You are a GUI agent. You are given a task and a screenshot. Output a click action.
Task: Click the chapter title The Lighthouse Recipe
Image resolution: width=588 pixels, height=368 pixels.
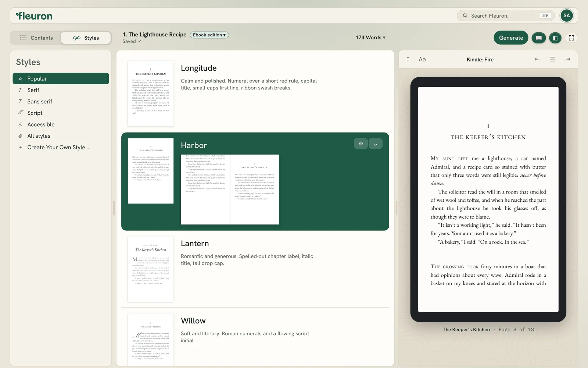pyautogui.click(x=154, y=35)
